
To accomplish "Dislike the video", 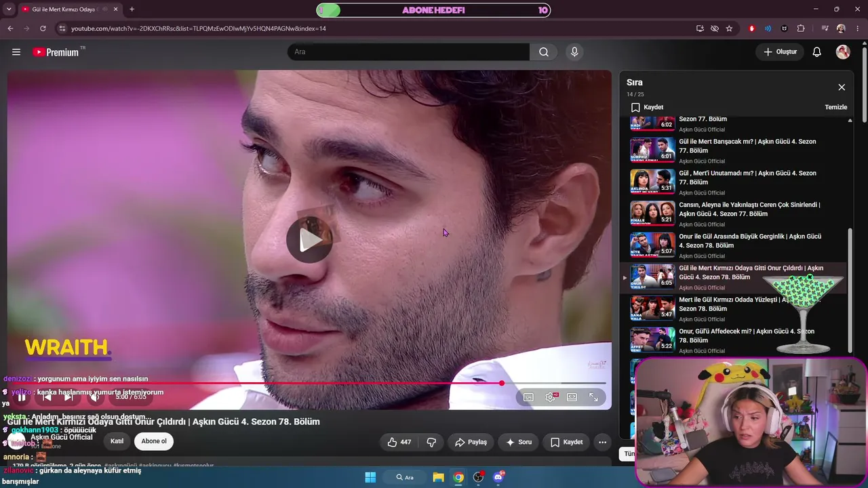I will (431, 442).
